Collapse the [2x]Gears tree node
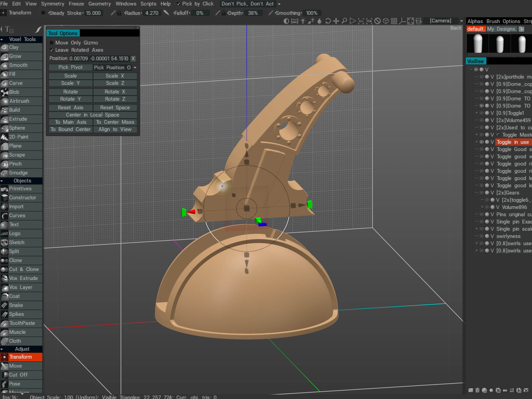 [477, 193]
